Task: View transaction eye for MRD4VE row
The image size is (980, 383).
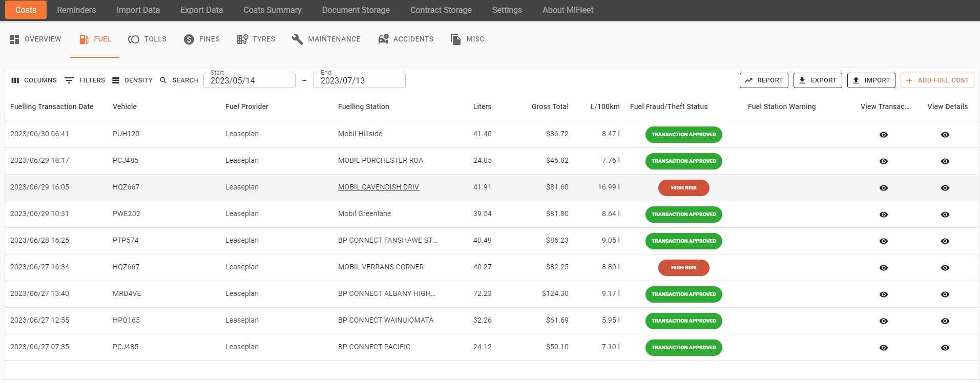Action: tap(883, 294)
